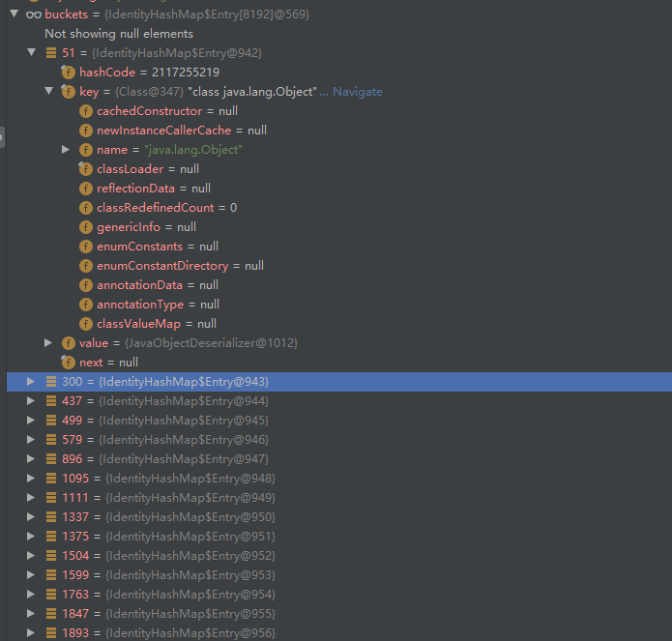Click the array element icon for 579

click(51, 439)
